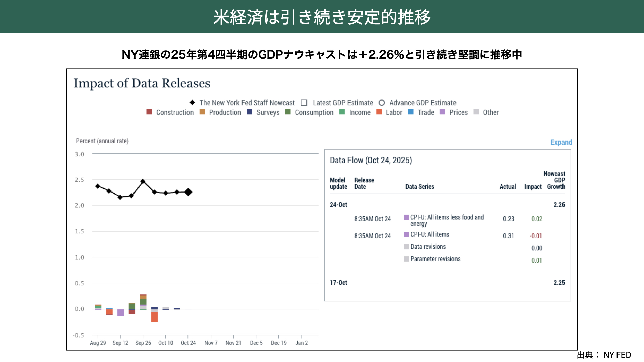Click the New York Fed Staff Nowcast diamond
Viewport: 644px width, 362px height.
(192, 103)
